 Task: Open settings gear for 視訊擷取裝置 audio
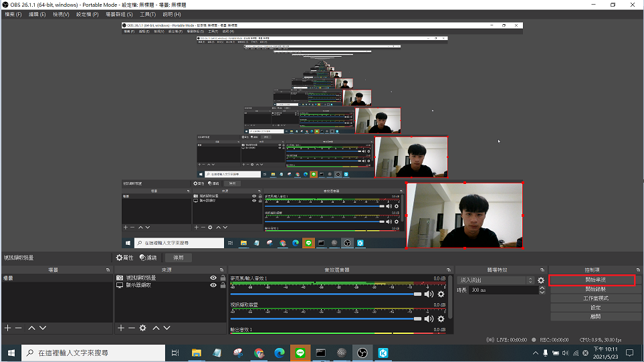coord(441,319)
